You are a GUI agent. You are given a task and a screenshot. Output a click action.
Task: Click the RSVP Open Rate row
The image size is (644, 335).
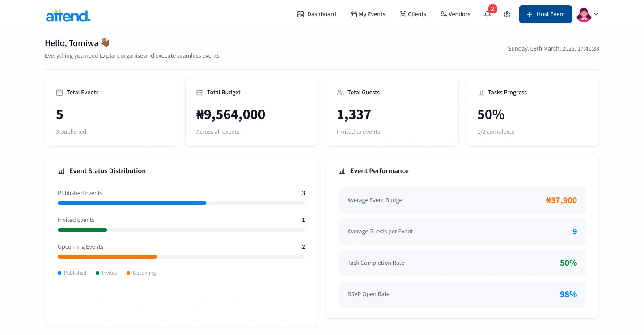(462, 294)
